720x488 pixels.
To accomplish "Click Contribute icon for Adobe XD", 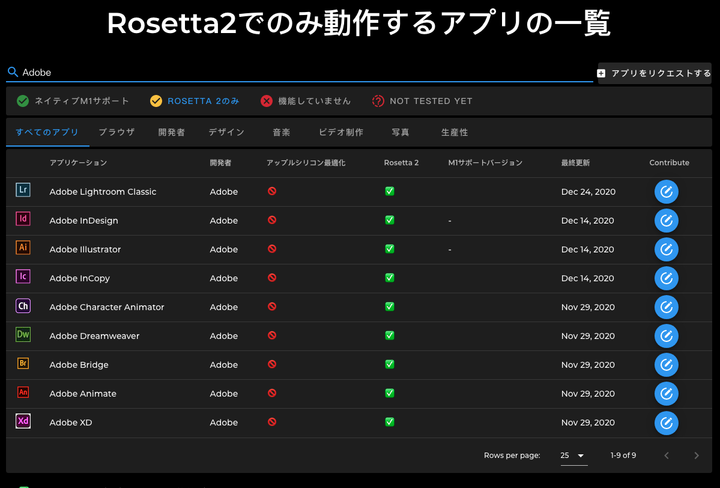I will (x=666, y=423).
